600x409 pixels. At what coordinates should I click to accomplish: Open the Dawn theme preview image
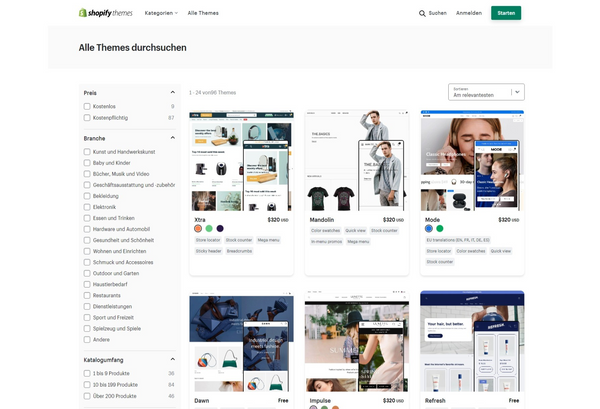241,341
